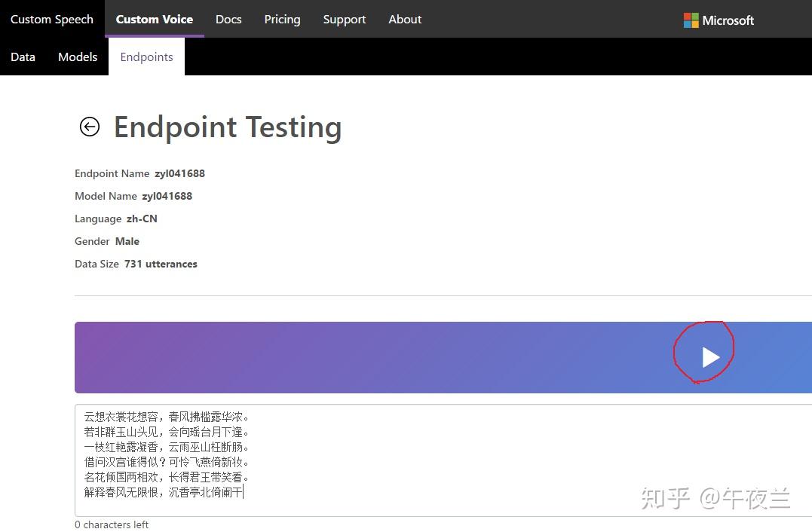Click the poem line starting 一枝红艳
Viewport: 812px width, 532px height.
(166, 447)
